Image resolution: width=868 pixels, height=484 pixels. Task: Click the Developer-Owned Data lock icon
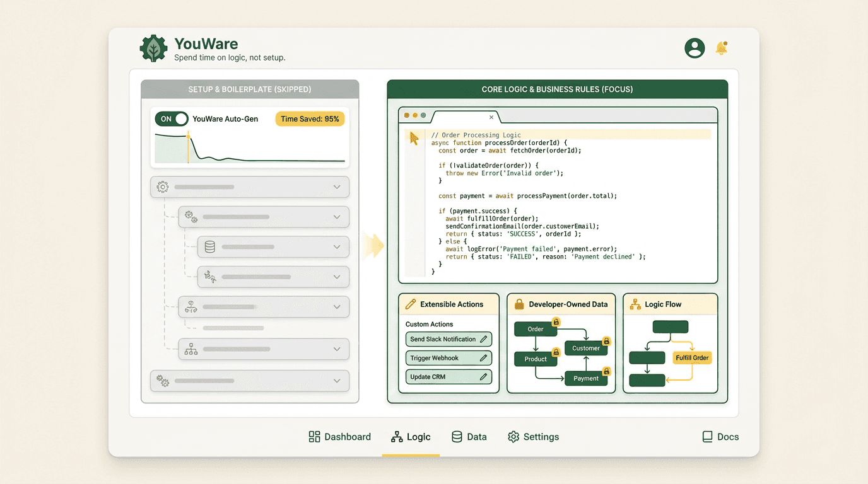[x=519, y=304]
